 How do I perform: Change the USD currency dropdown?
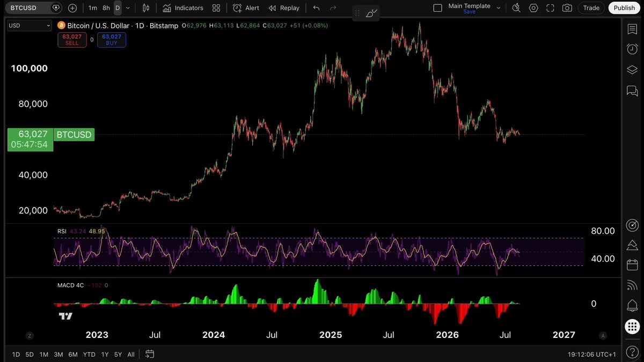pos(30,25)
